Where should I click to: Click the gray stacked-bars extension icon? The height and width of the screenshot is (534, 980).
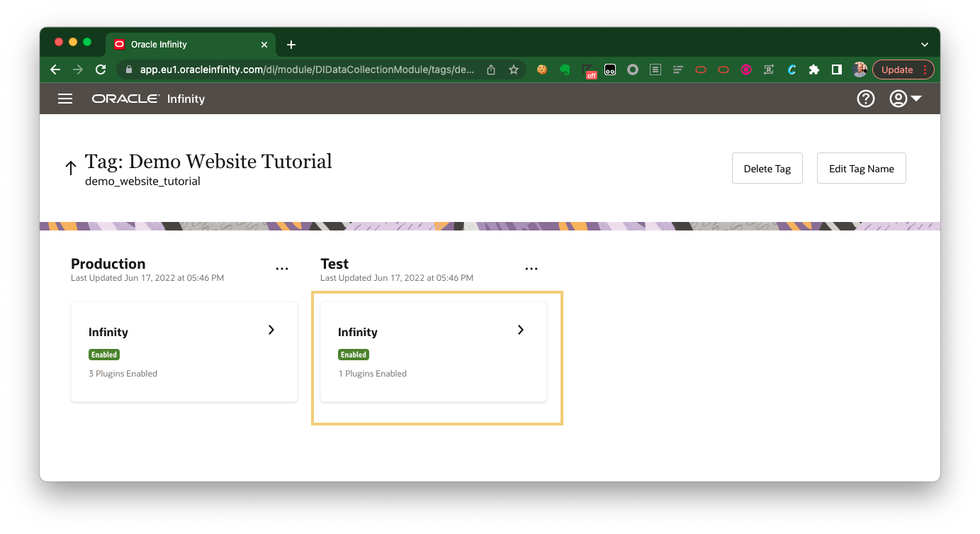coord(678,69)
